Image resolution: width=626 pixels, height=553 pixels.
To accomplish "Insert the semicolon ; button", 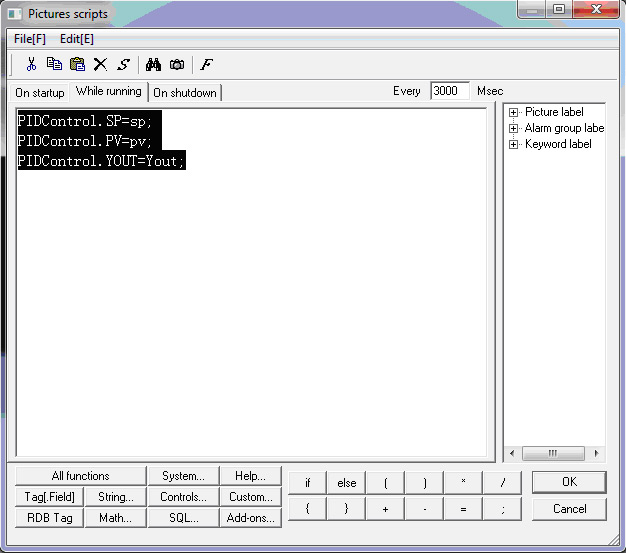I will (x=503, y=509).
